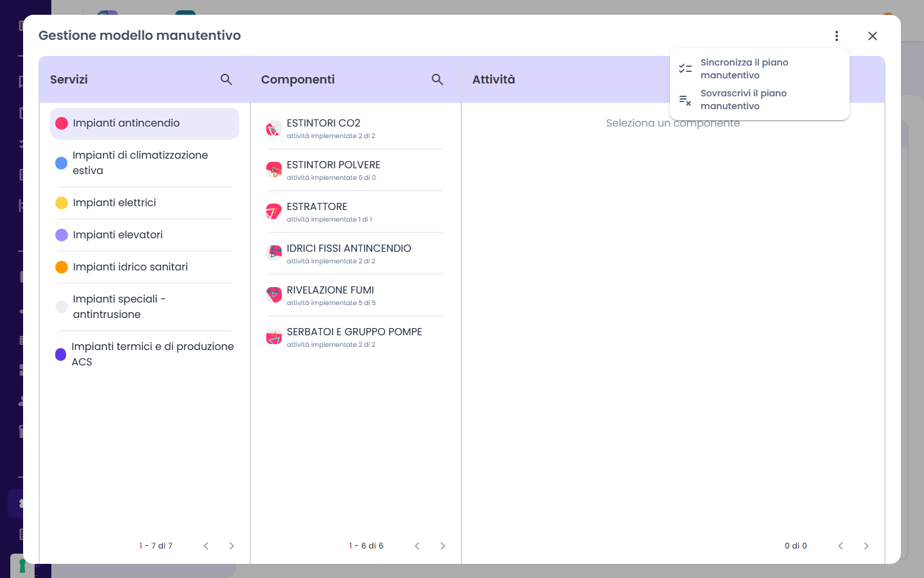The width and height of the screenshot is (924, 578).
Task: Click the SERBATOI E GRUPPO POMPE icon
Action: point(274,337)
